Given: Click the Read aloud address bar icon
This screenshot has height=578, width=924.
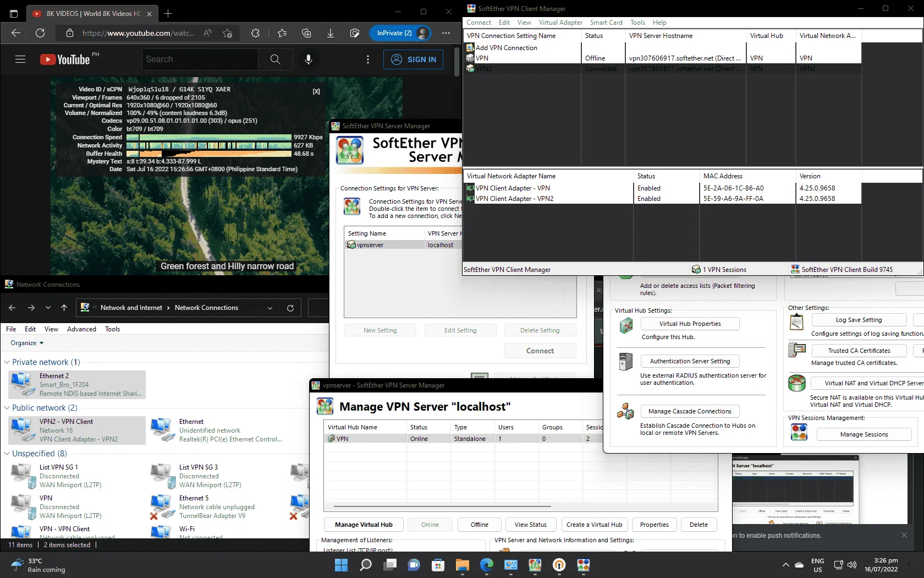Looking at the screenshot, I should (207, 33).
